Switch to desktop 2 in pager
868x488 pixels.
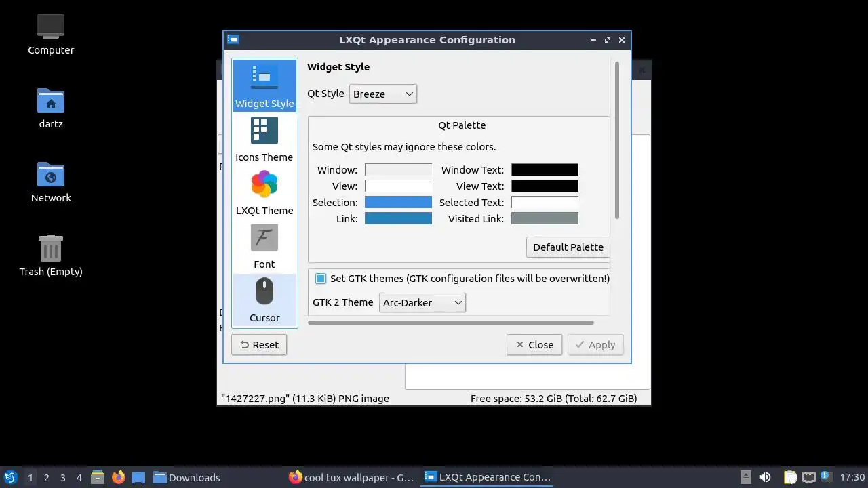point(46,477)
